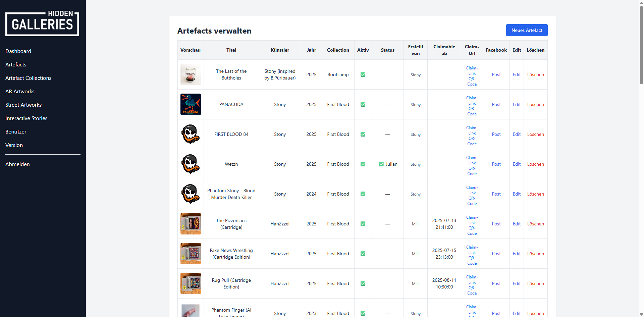Screen dimensions: 644x317
Task: Click the FIRST BLOOD 84 skull thumbnail
Action: pos(191,134)
